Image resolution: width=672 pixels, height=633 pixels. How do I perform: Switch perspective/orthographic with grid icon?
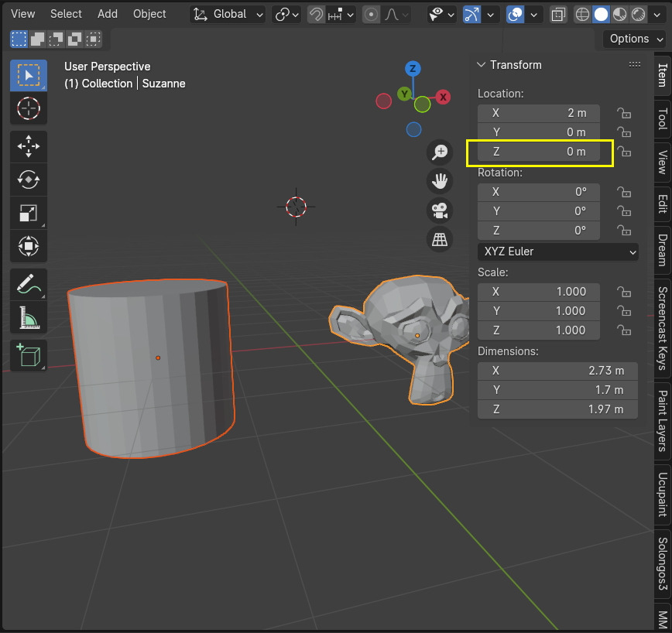click(440, 239)
